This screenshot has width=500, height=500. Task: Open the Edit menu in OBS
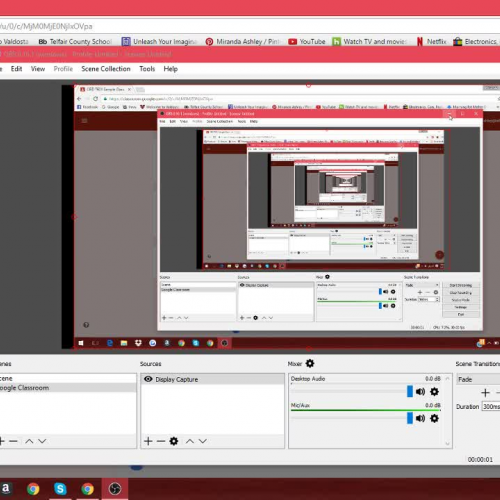16,69
